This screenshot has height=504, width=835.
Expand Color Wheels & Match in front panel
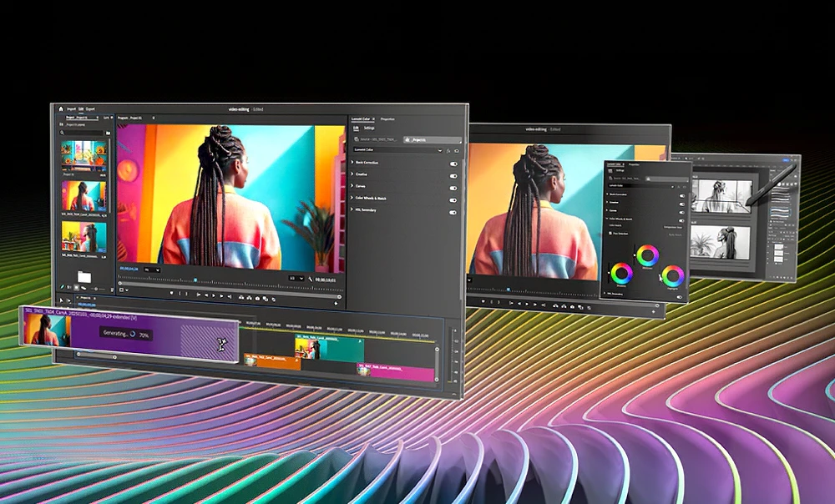[352, 198]
